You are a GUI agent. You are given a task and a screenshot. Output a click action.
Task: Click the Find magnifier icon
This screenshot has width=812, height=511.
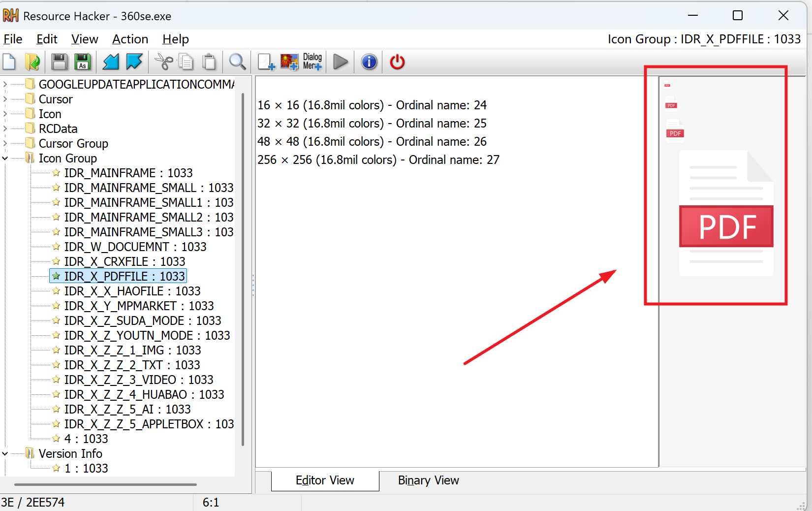tap(237, 62)
